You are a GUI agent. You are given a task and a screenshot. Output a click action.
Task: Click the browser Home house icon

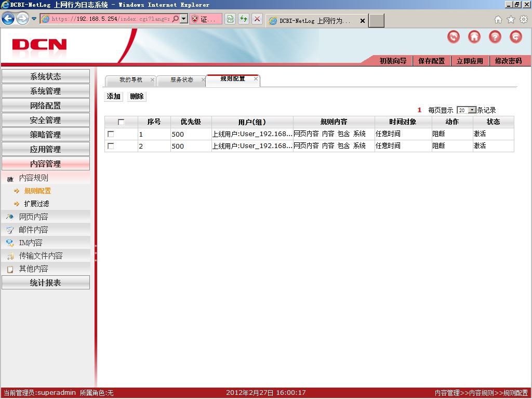(x=498, y=20)
